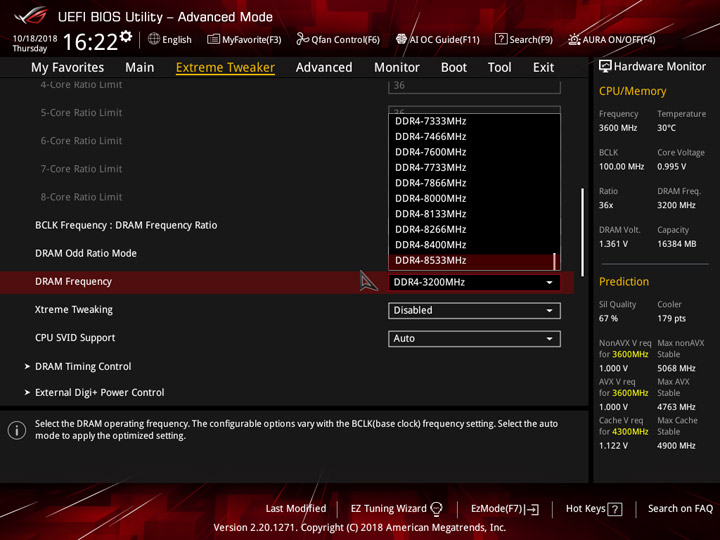
Task: Expand DRAM Timing Control submenu
Action: [83, 366]
